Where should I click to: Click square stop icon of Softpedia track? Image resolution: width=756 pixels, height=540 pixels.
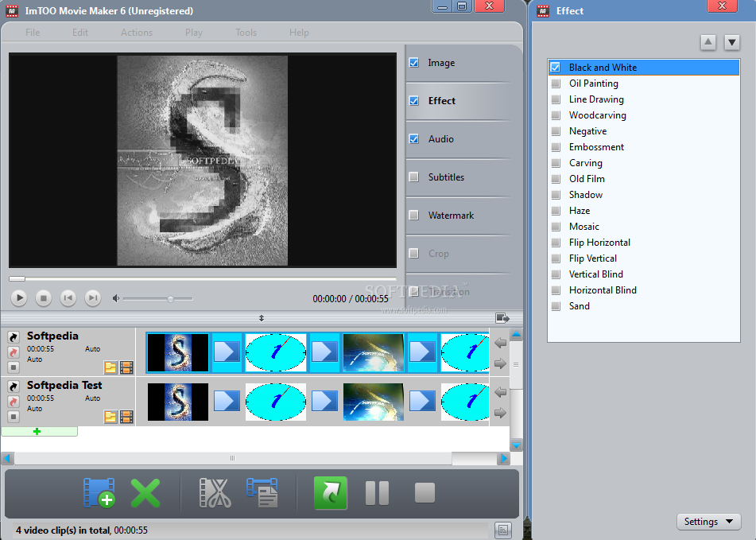click(x=14, y=367)
